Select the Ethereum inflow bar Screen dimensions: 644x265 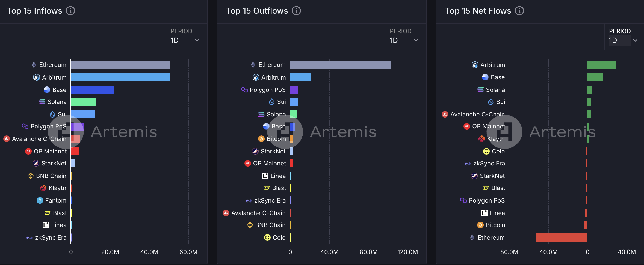pyautogui.click(x=121, y=65)
